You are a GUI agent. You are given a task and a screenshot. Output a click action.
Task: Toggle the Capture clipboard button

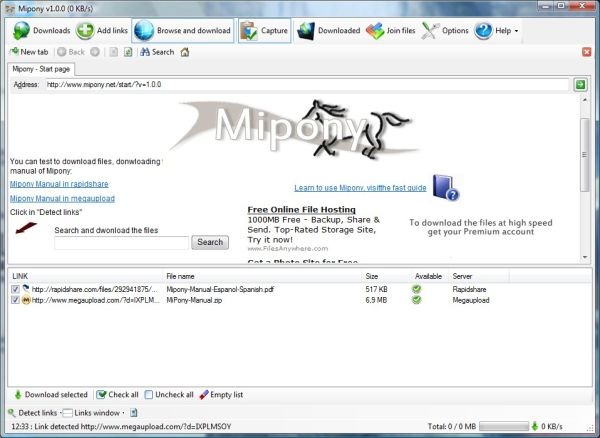[x=264, y=31]
